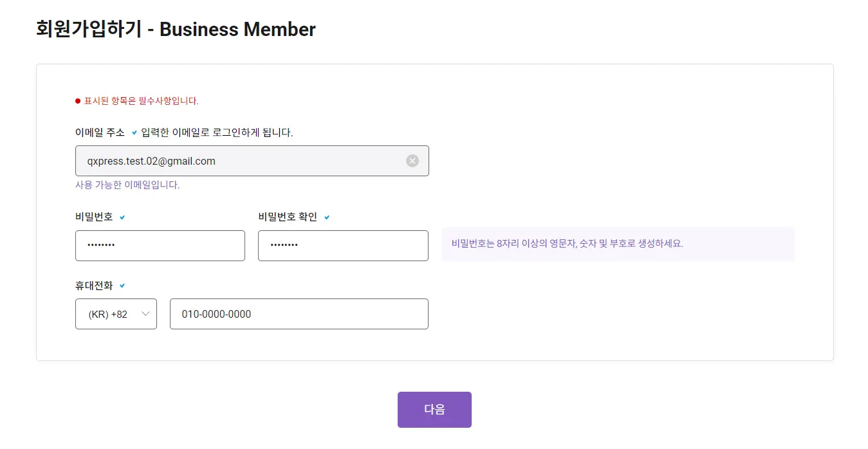Click the chevron arrow in country code selector
868x449 pixels.
[145, 314]
